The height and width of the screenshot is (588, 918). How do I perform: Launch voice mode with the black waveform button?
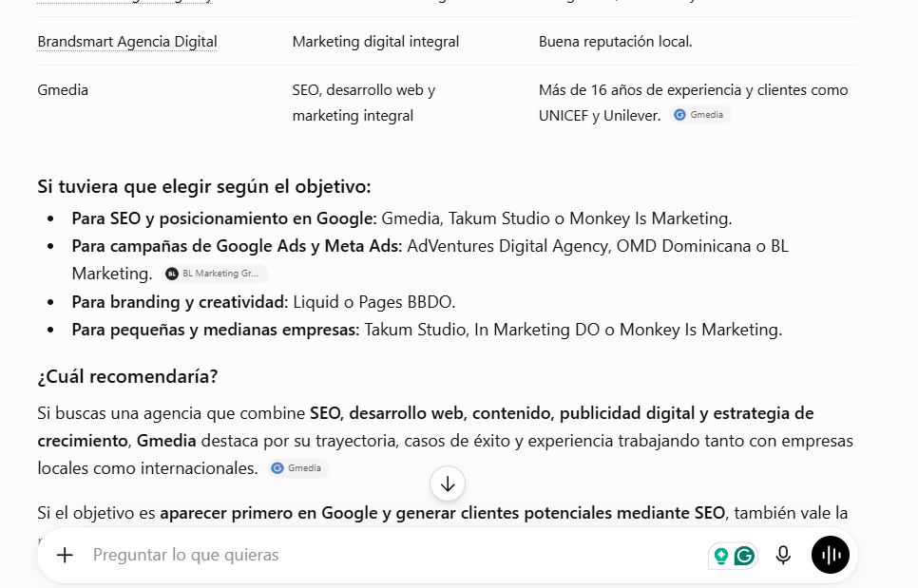pos(831,556)
